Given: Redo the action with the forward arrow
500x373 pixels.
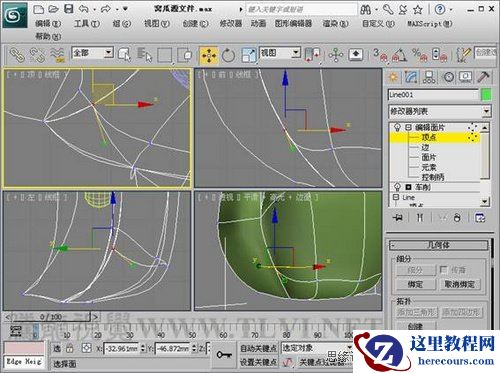Looking at the screenshot, I should click(106, 9).
